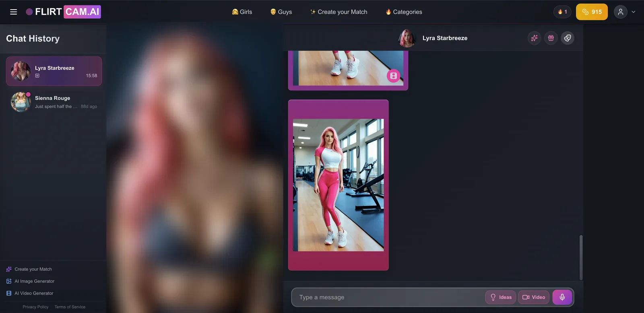Open the streak flame counter
Viewport: 644px width, 313px height.
click(x=562, y=12)
